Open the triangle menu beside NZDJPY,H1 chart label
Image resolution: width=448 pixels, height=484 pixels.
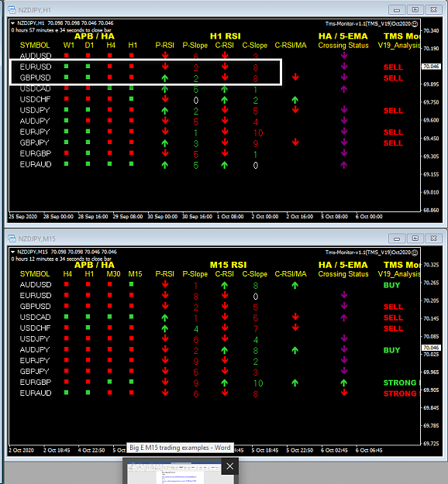(12, 23)
